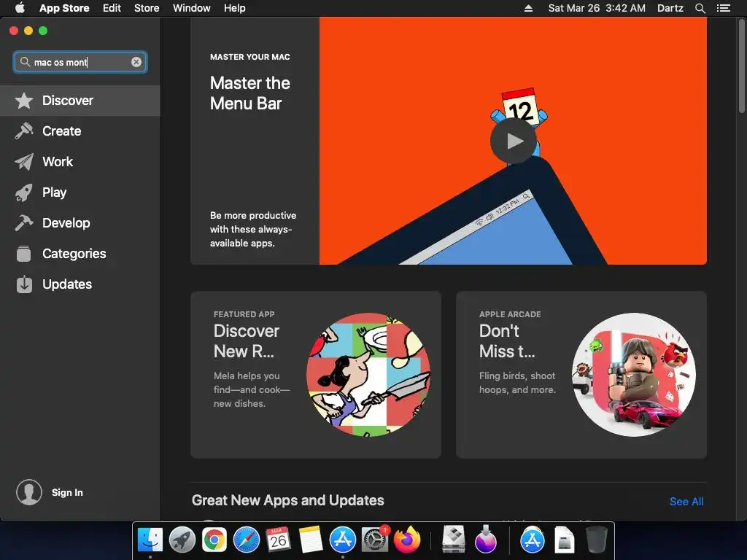Launch Firefox from the Dock
This screenshot has height=560, width=747.
pyautogui.click(x=407, y=540)
